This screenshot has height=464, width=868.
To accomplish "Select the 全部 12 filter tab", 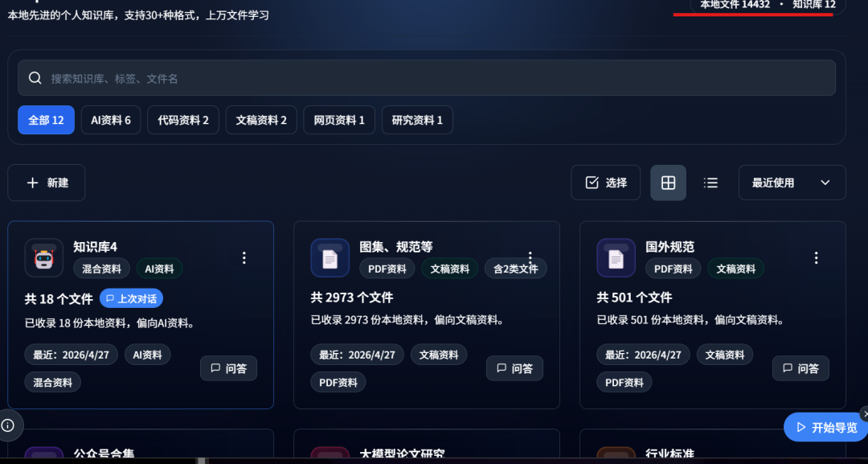I will [46, 120].
